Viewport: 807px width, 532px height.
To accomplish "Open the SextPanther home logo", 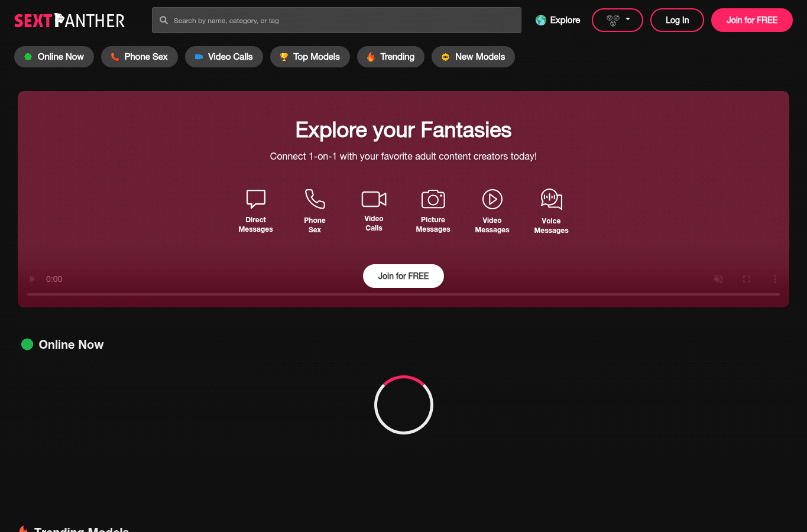I will [70, 21].
